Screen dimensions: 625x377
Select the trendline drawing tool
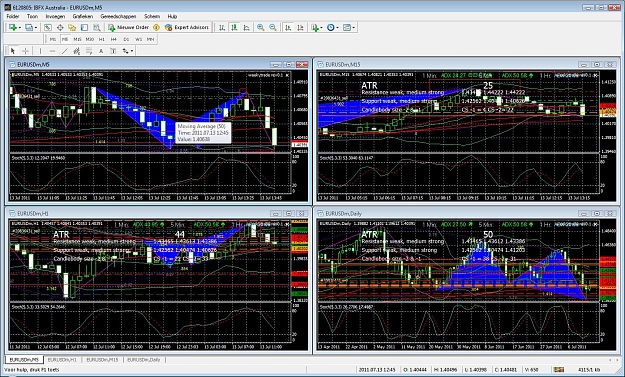(65, 51)
